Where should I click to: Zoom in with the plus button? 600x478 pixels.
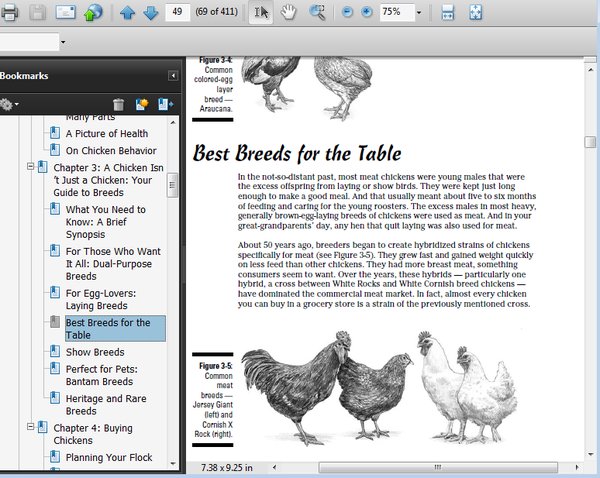[x=367, y=12]
